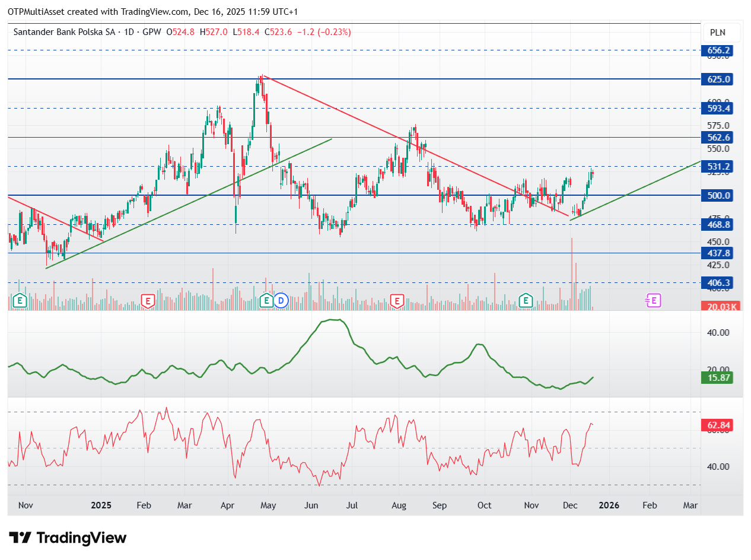Click the 625.0 price level label
Viewport: 751px width, 560px height.
(718, 79)
